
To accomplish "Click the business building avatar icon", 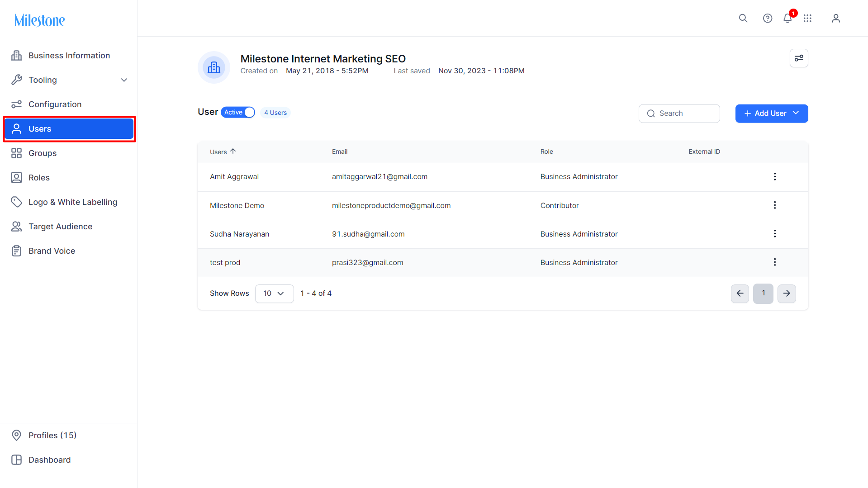I will (214, 67).
